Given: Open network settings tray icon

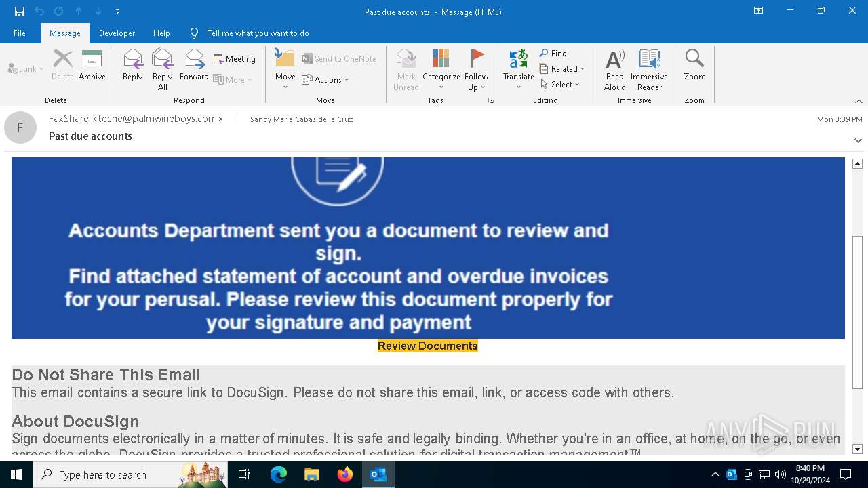Looking at the screenshot, I should tap(764, 474).
